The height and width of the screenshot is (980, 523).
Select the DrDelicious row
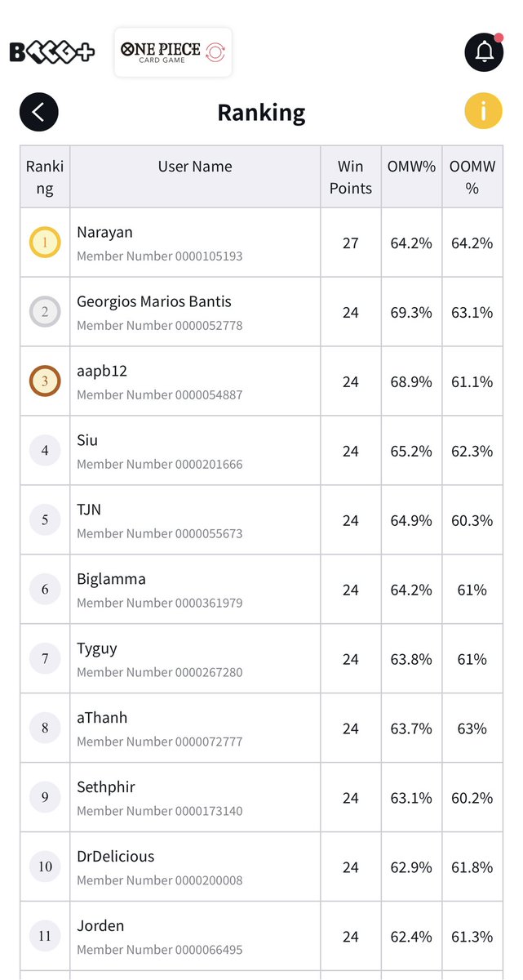tap(261, 867)
